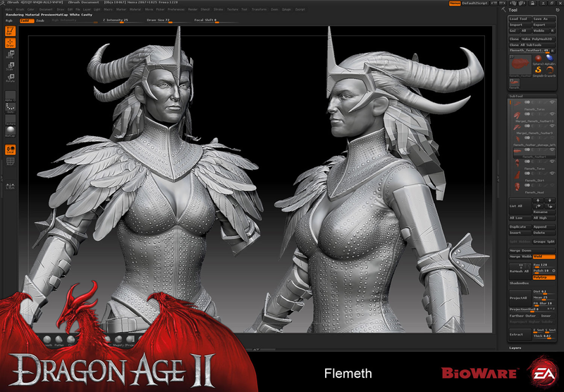Click the Tool palette header wrench icon
The height and width of the screenshot is (392, 564).
coord(503,10)
